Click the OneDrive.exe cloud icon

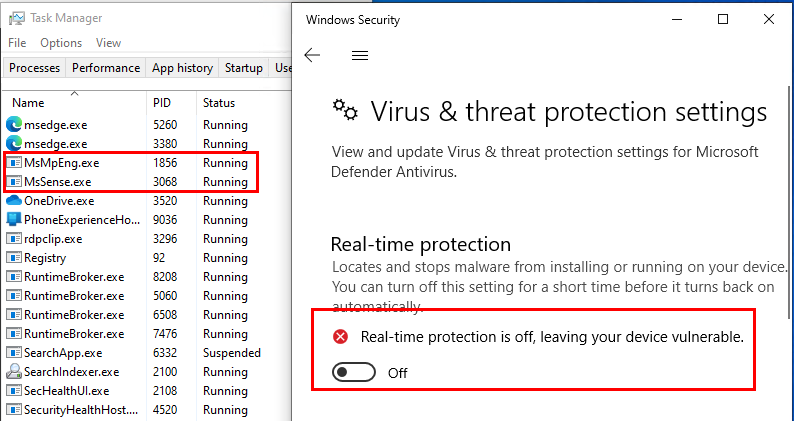pyautogui.click(x=14, y=201)
